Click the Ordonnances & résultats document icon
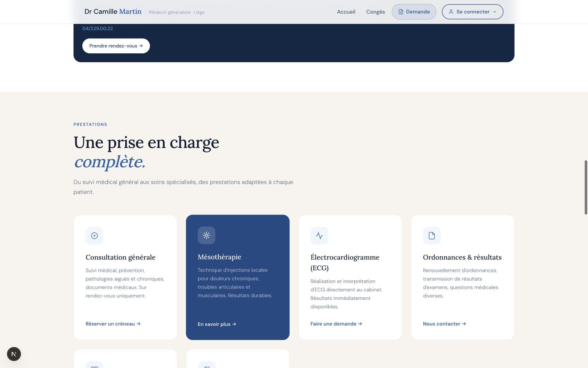 (x=432, y=236)
